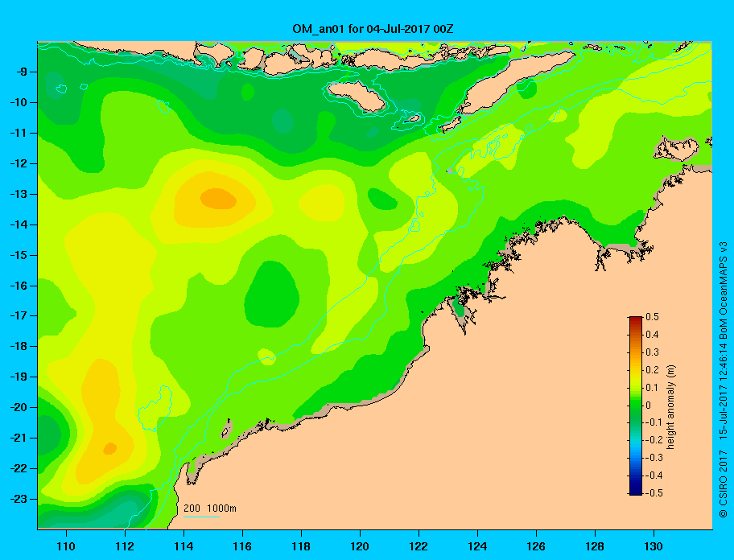This screenshot has width=734, height=560.
Task: Click the colorbar value -0.5
Action: [x=654, y=493]
